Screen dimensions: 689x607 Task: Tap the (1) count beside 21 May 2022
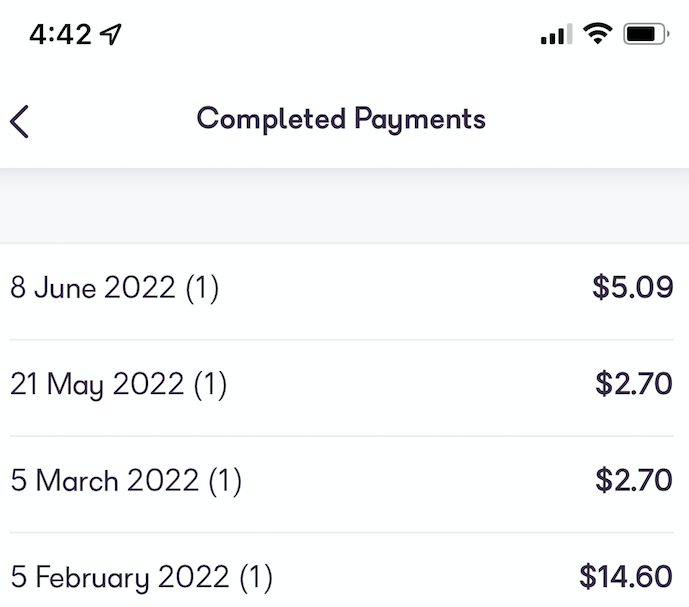coord(210,385)
